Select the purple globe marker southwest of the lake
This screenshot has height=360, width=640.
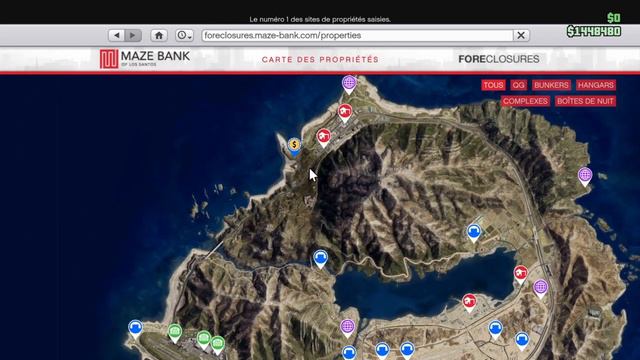(347, 328)
